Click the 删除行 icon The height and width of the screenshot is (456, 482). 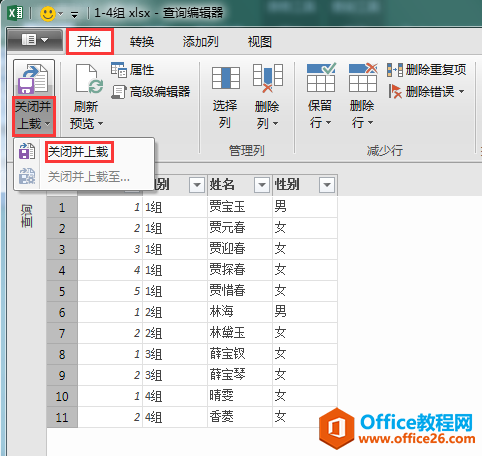pos(363,77)
